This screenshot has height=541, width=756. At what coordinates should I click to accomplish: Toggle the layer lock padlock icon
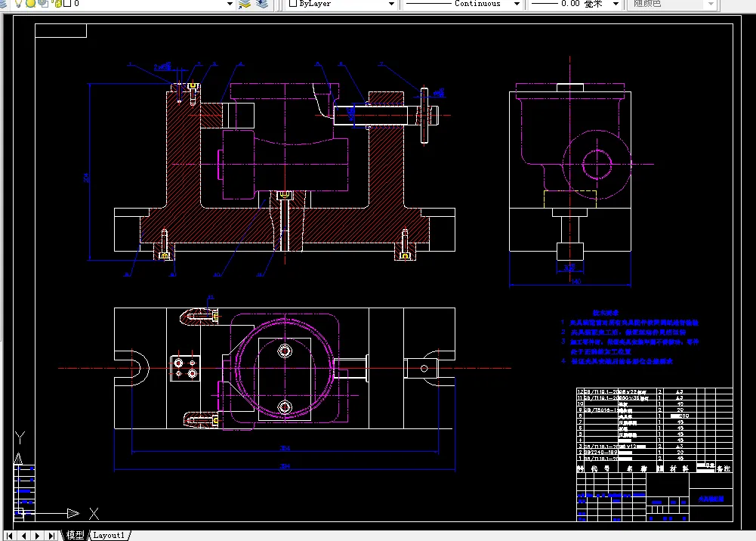tap(57, 3)
